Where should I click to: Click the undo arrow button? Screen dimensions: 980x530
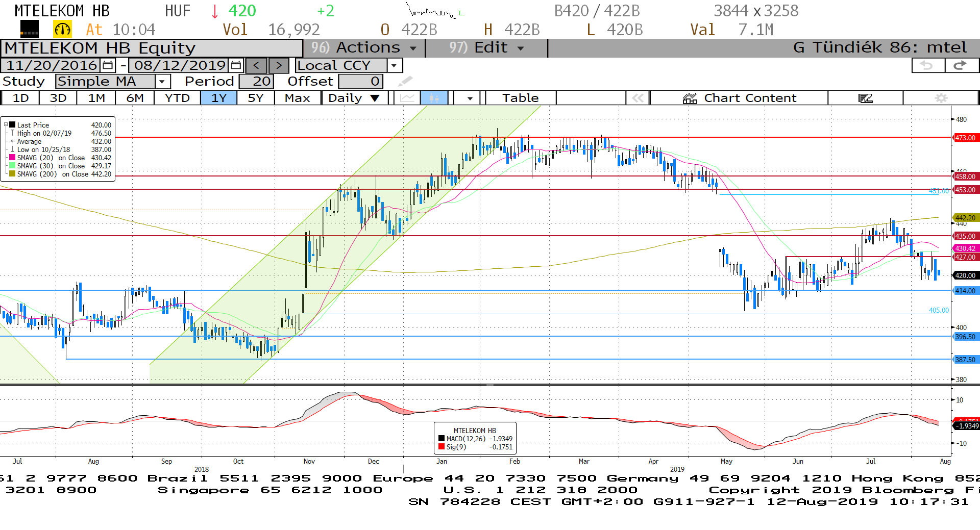pos(927,65)
